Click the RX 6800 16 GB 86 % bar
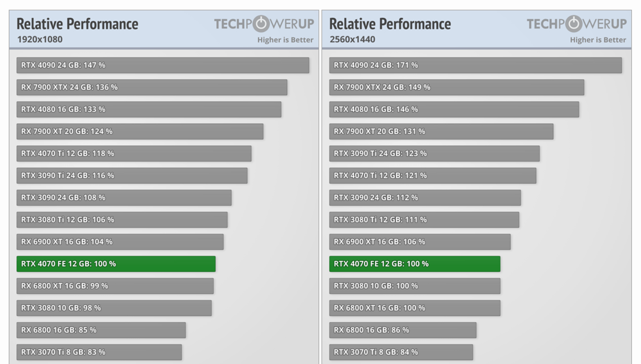This screenshot has width=641, height=364. (x=403, y=330)
